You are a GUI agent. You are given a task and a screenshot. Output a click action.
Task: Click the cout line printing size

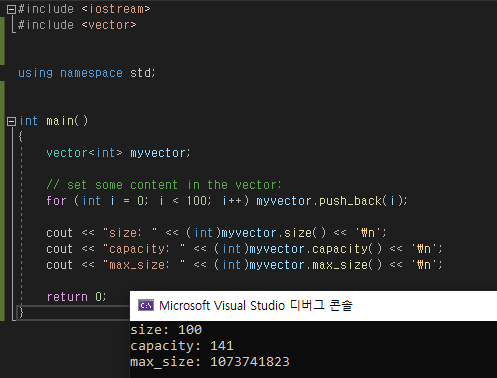[x=216, y=233]
